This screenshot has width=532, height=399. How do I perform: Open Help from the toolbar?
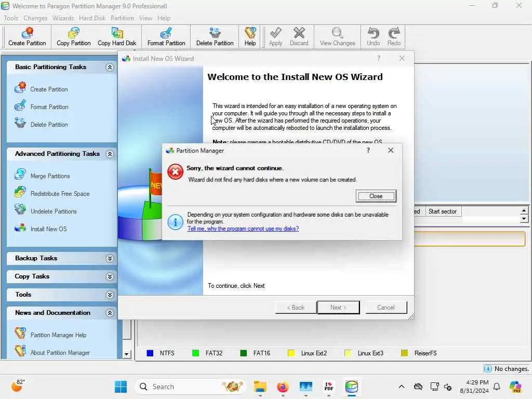[250, 37]
